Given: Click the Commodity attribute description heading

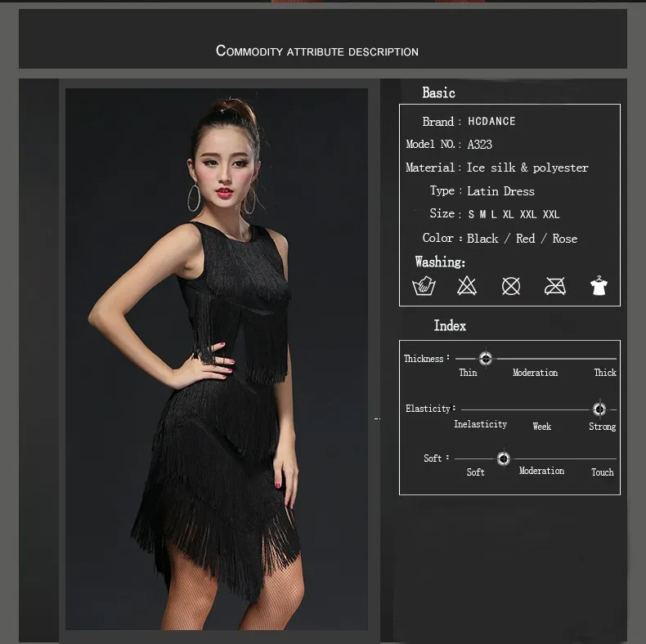Looking at the screenshot, I should (x=317, y=51).
